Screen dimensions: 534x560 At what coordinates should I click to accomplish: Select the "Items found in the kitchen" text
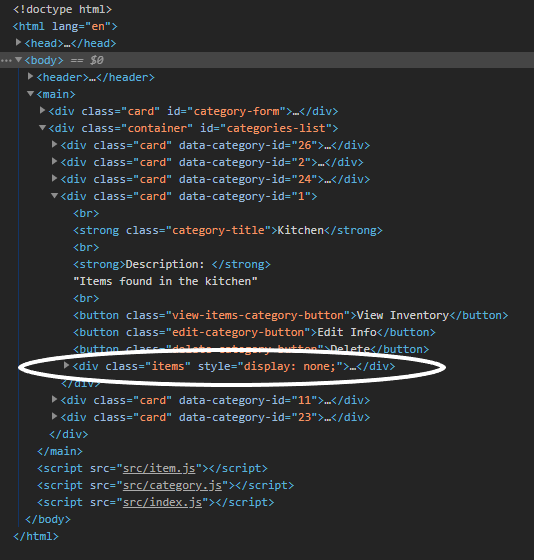coord(165,281)
